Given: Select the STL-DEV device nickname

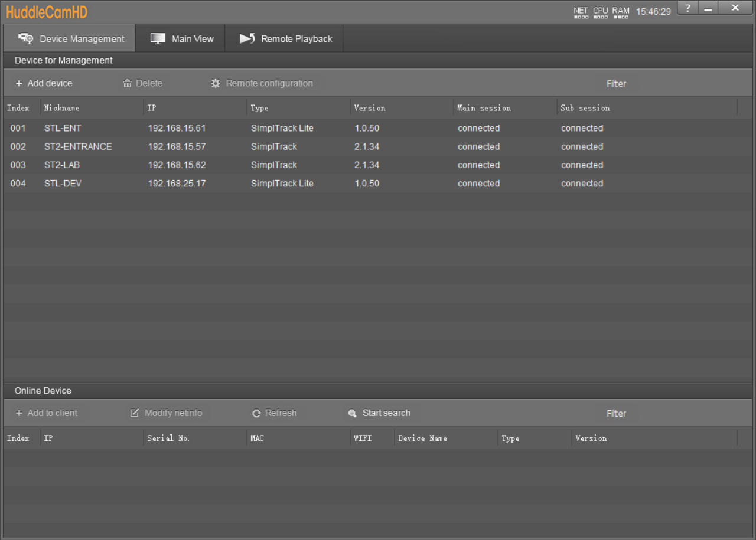Looking at the screenshot, I should click(63, 184).
